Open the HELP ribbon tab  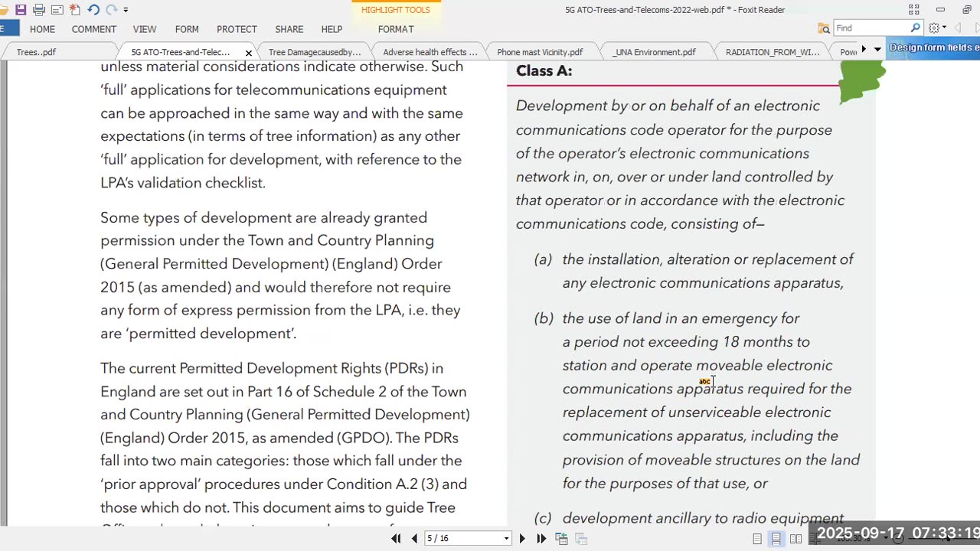332,29
